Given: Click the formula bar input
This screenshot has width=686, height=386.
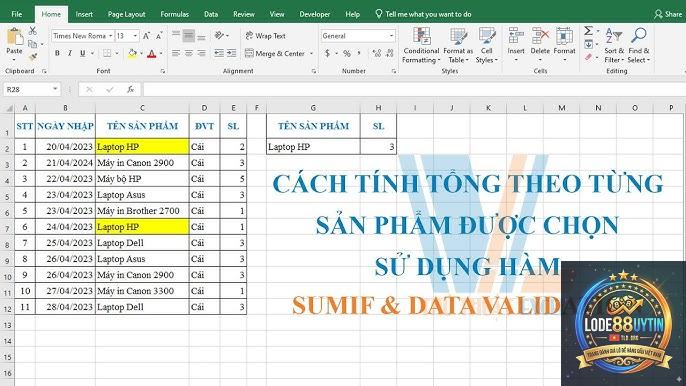Looking at the screenshot, I should point(413,89).
